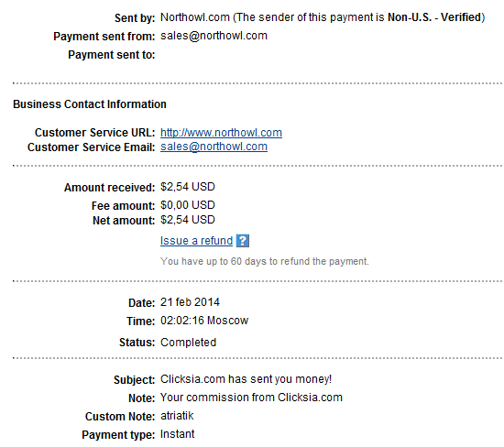Click the custom note value atriatik
This screenshot has height=447, width=504.
[x=177, y=416]
